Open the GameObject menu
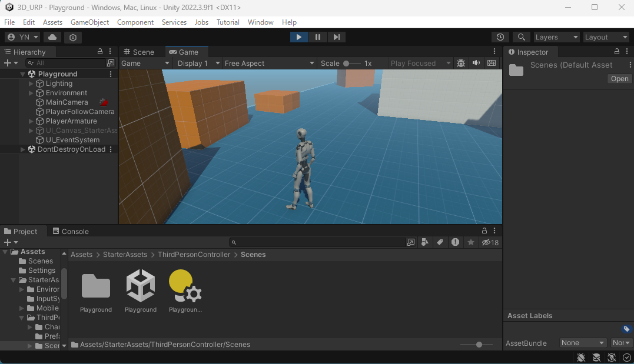The height and width of the screenshot is (364, 634). 89,22
